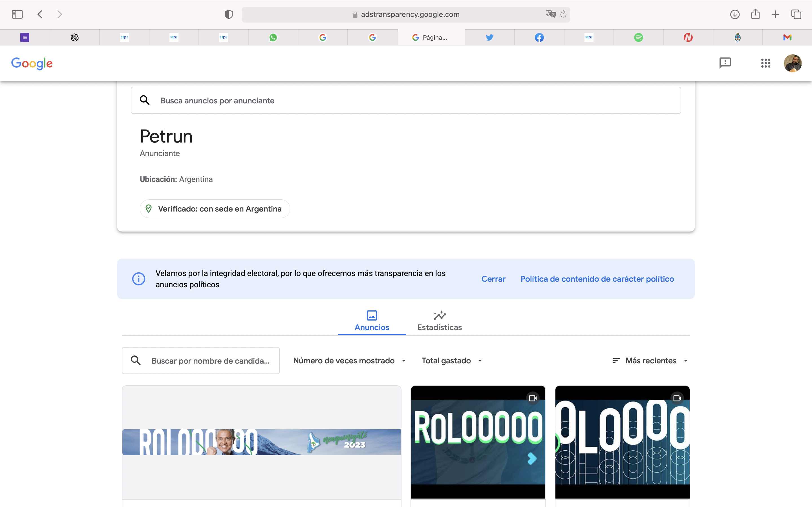Show downloads with the download icon

click(x=735, y=14)
